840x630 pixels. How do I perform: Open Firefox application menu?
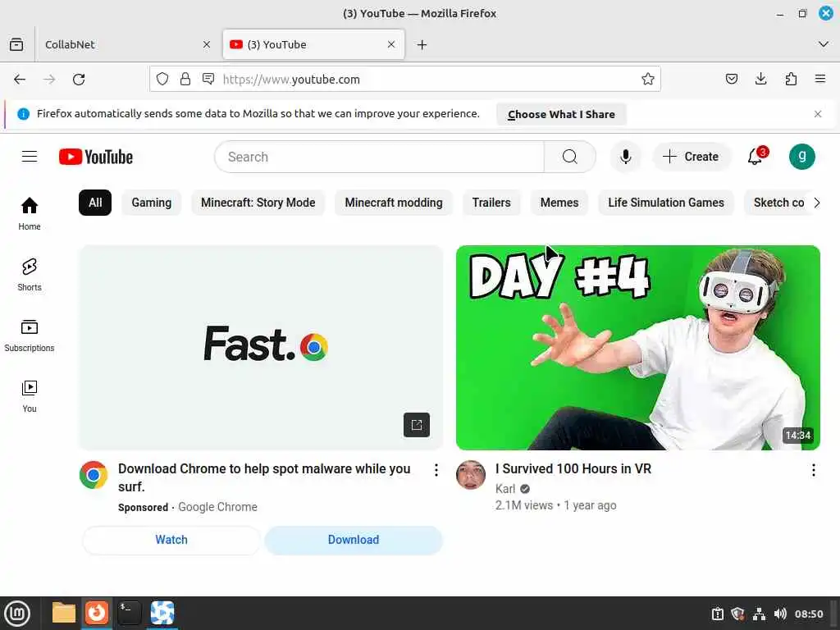820,80
